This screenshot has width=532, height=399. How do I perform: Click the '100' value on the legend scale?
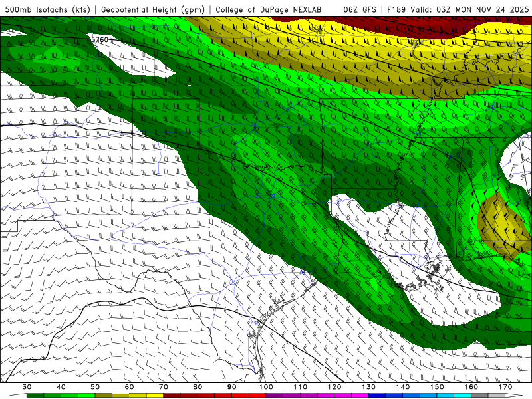coord(266,387)
